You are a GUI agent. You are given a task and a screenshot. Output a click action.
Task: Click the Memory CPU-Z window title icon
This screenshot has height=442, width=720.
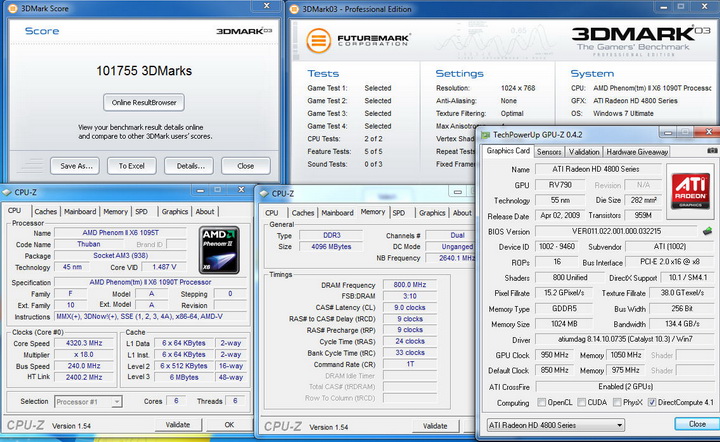264,194
